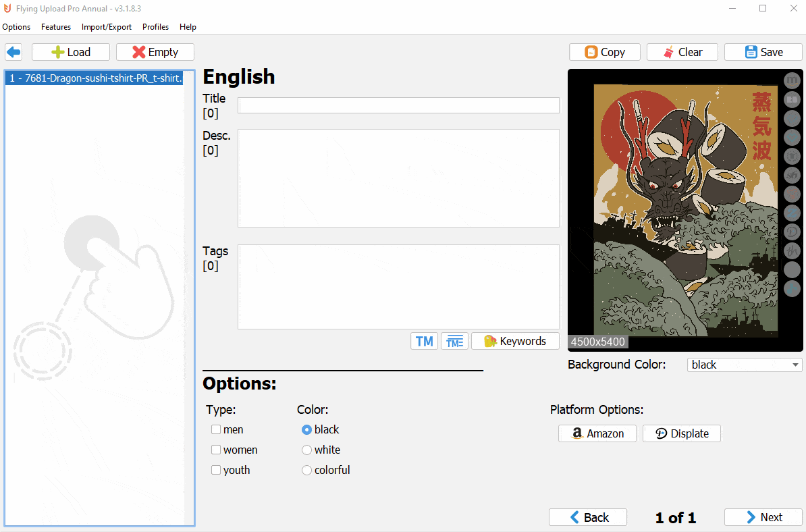Click the TM list icon button
The image size is (806, 532).
(x=454, y=342)
